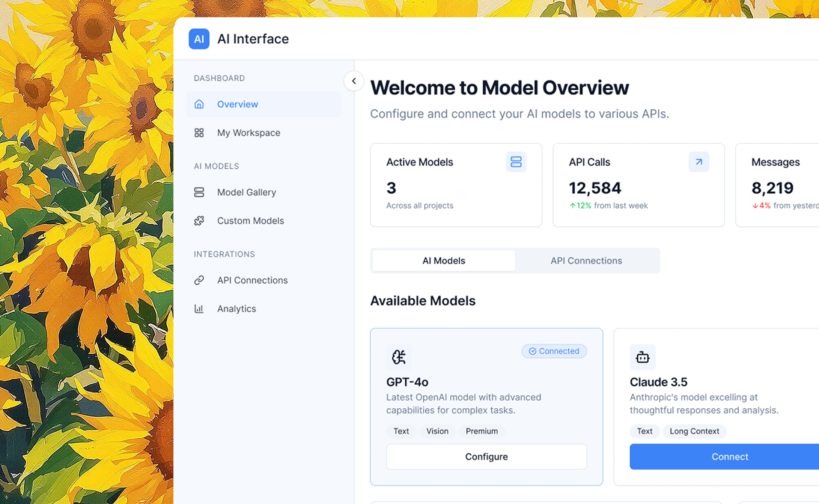Click the Configure button for GPT-4o
The image size is (819, 504).
[486, 457]
